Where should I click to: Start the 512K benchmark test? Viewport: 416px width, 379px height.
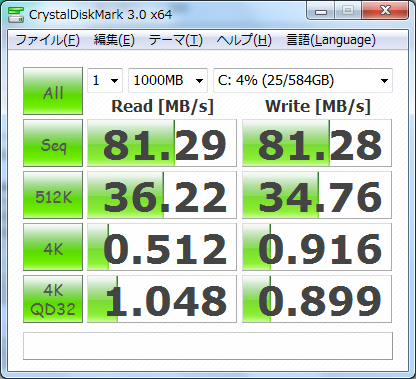53,195
